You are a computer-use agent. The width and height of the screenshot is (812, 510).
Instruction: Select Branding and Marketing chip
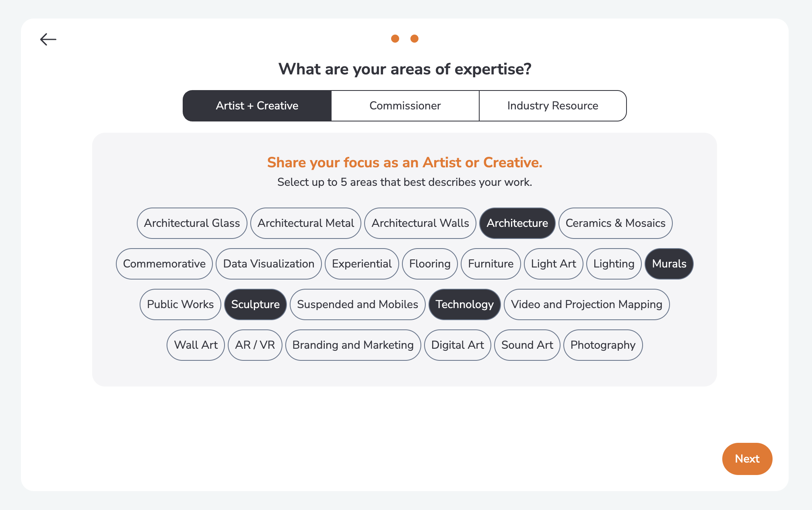click(x=353, y=345)
